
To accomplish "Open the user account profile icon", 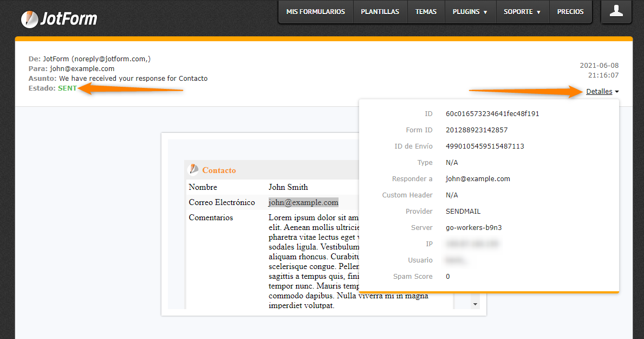I will [616, 11].
